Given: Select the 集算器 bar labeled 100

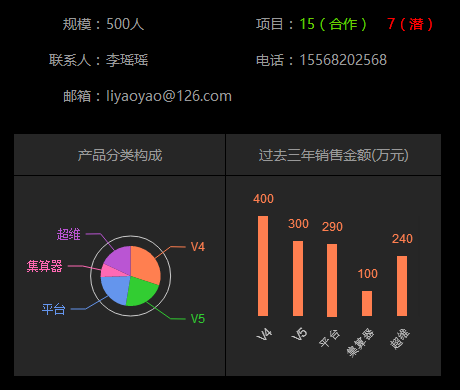Looking at the screenshot, I should point(367,303).
